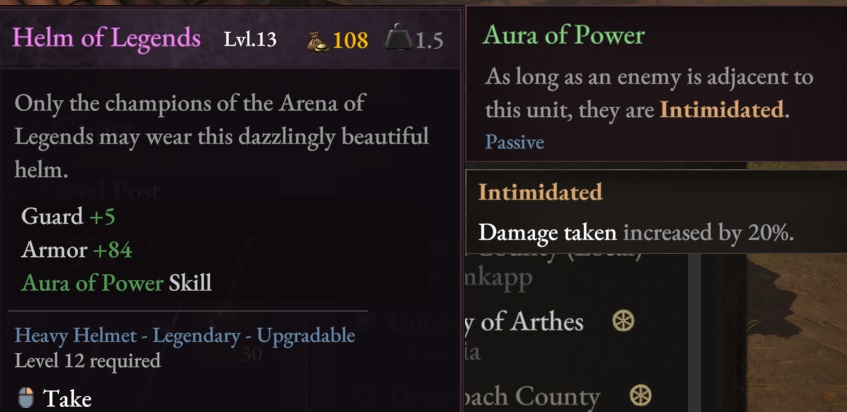Image resolution: width=847 pixels, height=412 pixels.
Task: Click the Lvl.13 item level label
Action: coord(250,39)
